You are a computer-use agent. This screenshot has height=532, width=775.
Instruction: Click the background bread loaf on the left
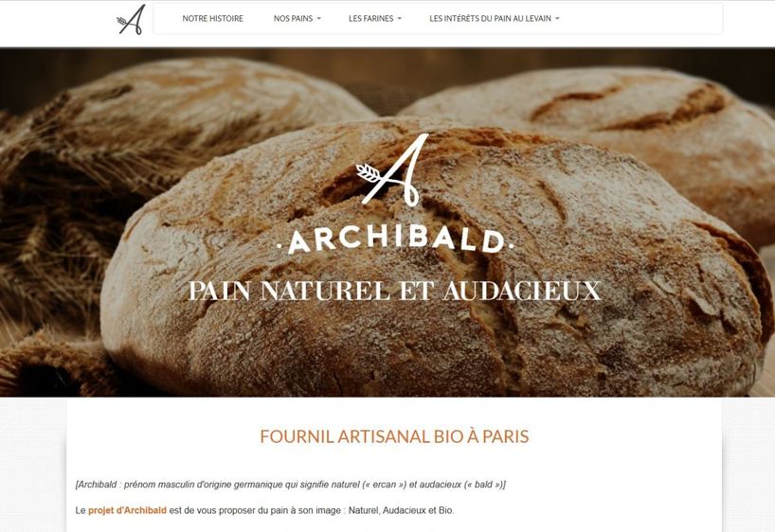tap(207, 98)
